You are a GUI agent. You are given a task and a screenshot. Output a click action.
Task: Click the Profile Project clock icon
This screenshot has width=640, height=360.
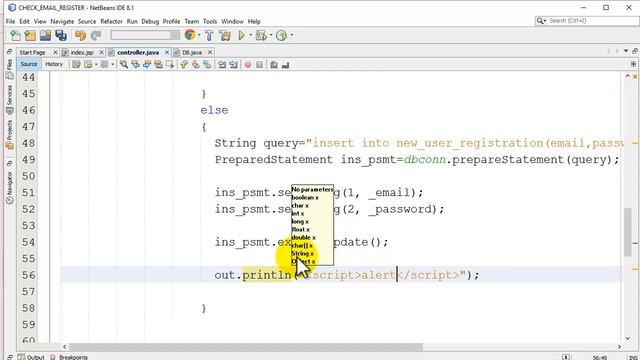pos(281,36)
